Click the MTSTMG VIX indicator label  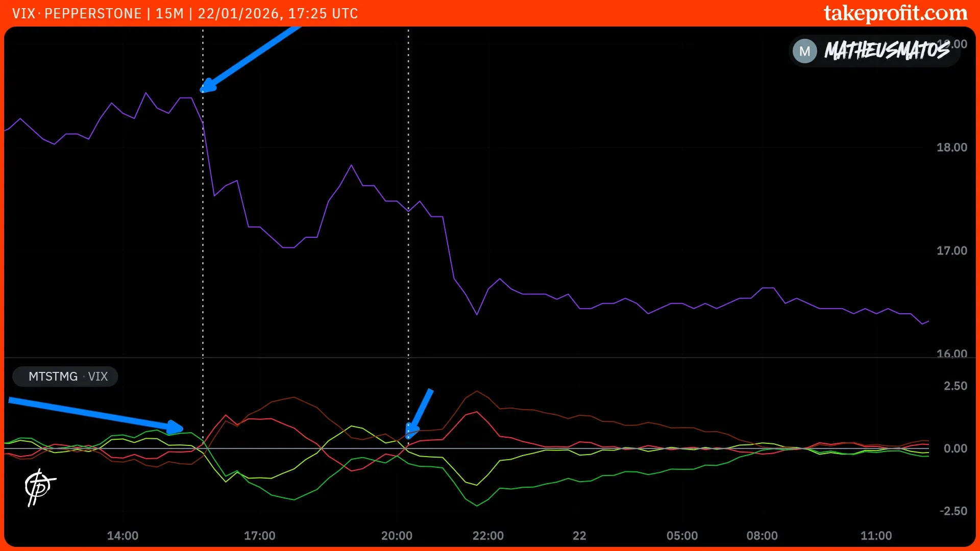[x=65, y=377]
